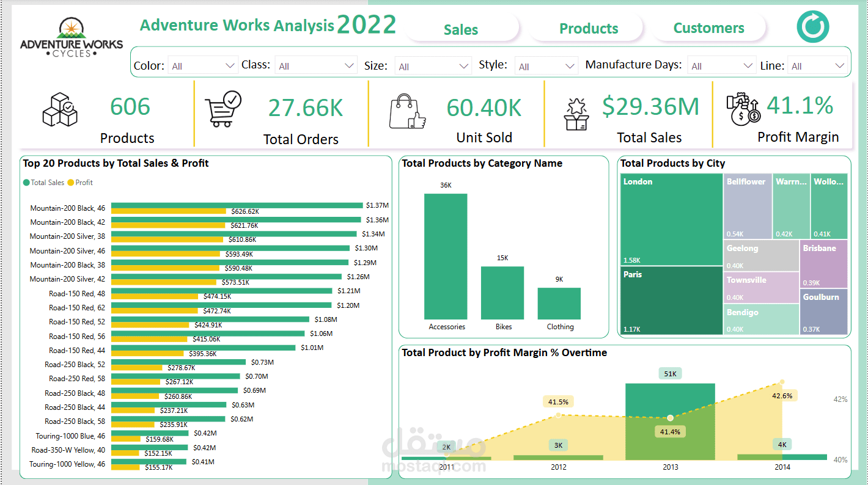Select the Goulburn treemap tile
Image resolution: width=868 pixels, height=485 pixels.
(x=823, y=312)
